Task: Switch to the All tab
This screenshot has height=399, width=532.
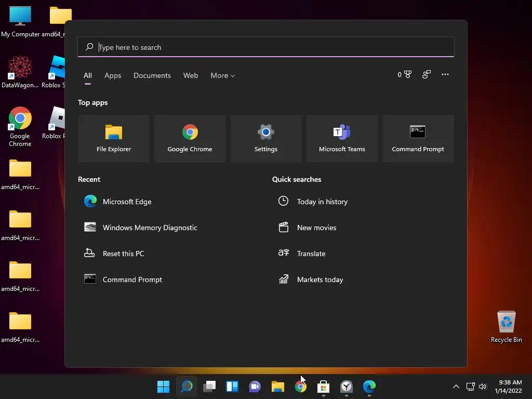Action: [x=87, y=76]
